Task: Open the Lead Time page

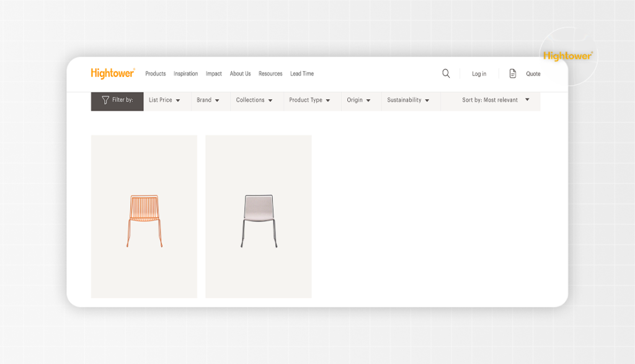Action: [x=302, y=74]
